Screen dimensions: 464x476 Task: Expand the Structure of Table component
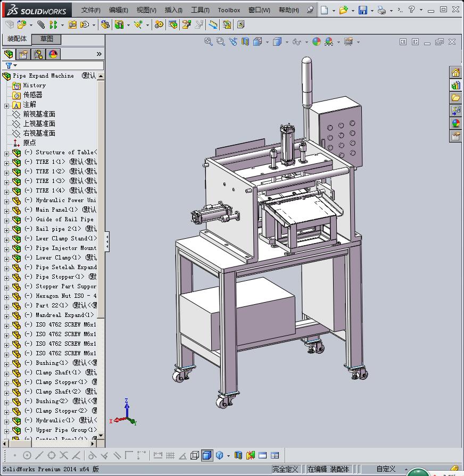[6, 153]
